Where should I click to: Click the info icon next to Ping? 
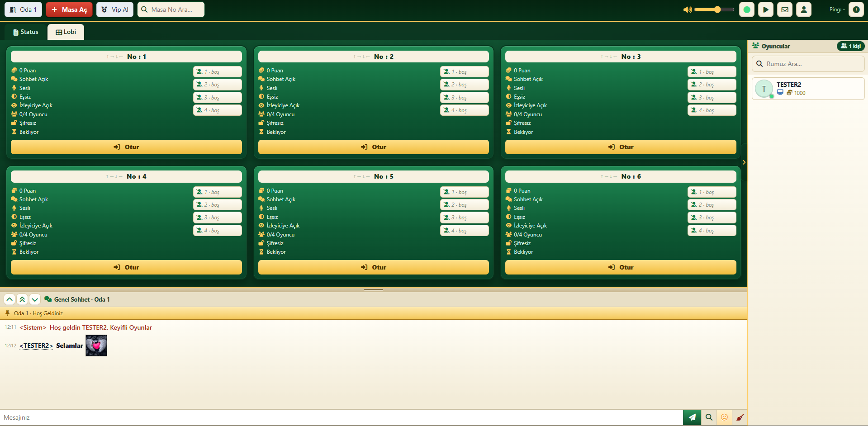(x=856, y=9)
